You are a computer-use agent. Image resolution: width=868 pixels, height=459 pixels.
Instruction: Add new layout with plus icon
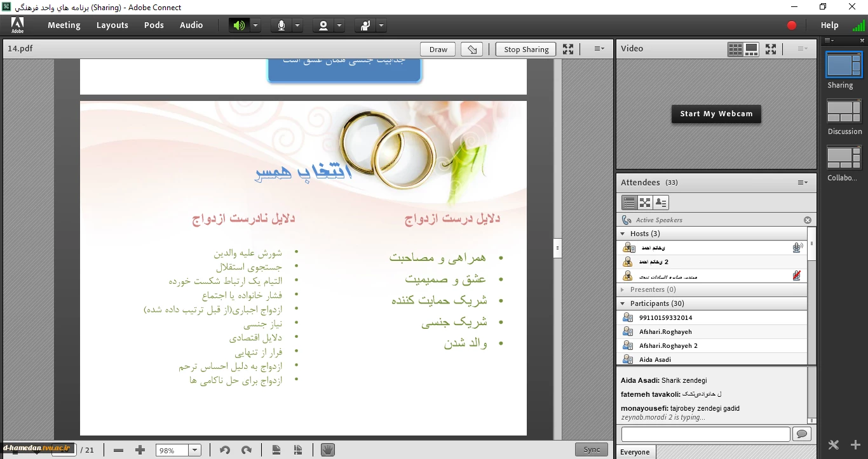coord(855,445)
